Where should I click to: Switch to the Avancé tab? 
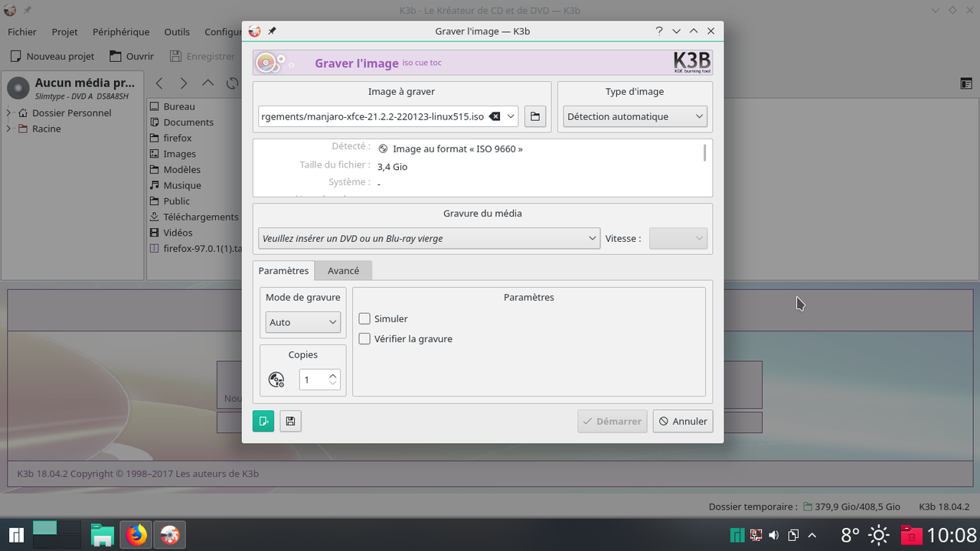(x=343, y=270)
